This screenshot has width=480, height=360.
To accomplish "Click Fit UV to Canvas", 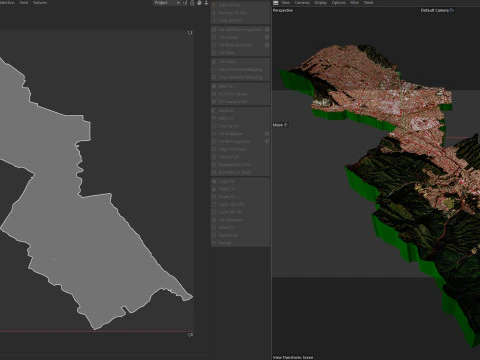I will [240, 94].
